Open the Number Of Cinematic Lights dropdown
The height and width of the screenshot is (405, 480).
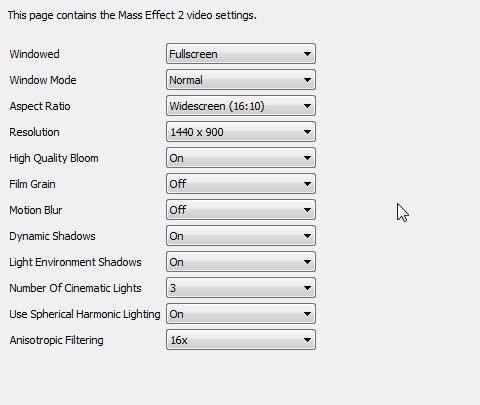click(x=241, y=288)
